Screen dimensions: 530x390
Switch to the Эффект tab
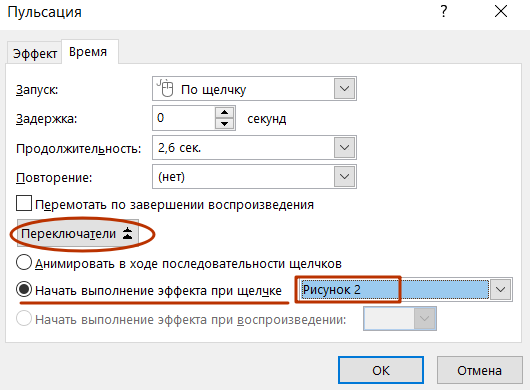pos(34,53)
